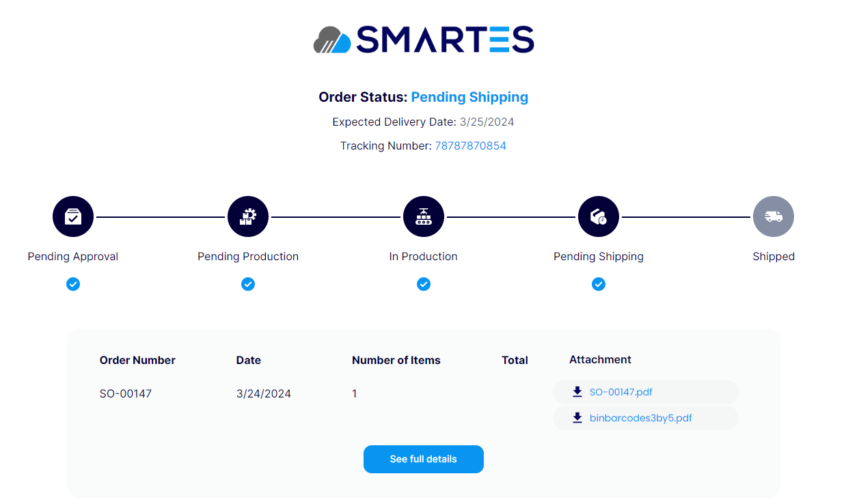Viewport: 859px width, 504px height.
Task: Click the checkmark under Pending Production
Action: 248,284
